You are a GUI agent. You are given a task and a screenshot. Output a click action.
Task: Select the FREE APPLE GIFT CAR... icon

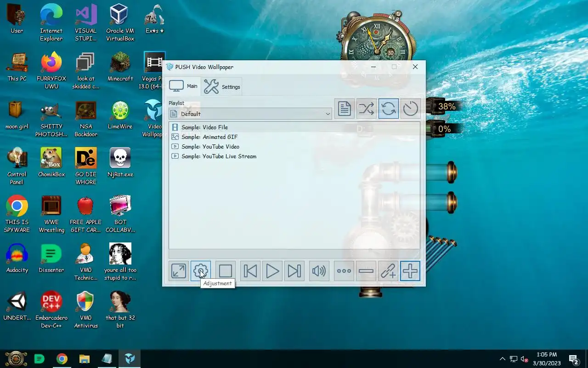(x=86, y=214)
